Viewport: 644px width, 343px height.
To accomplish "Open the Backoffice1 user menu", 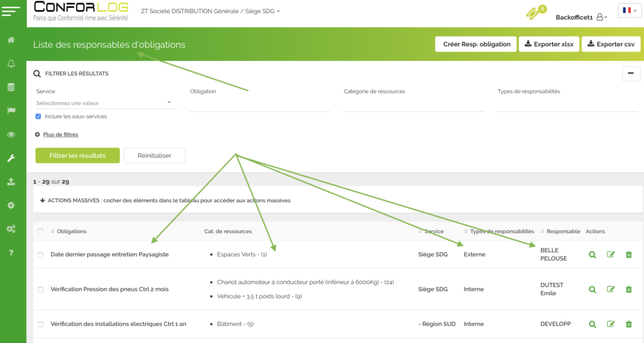I will click(581, 18).
